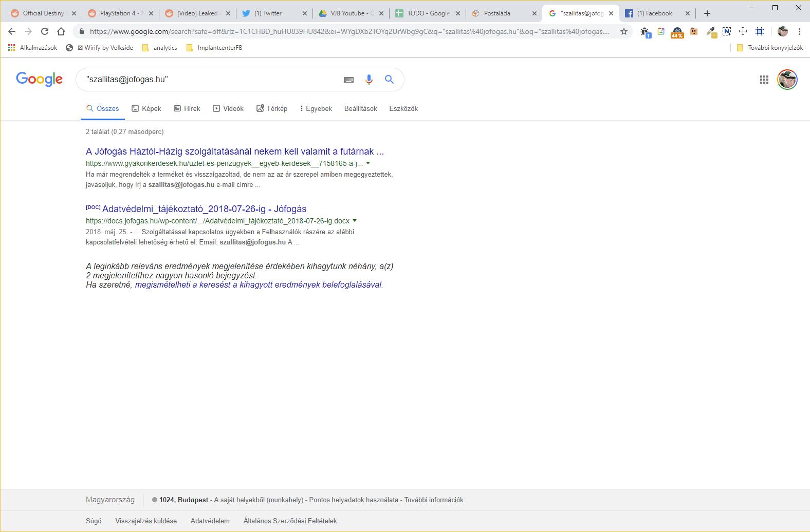Close the Facebook tab

coord(688,13)
